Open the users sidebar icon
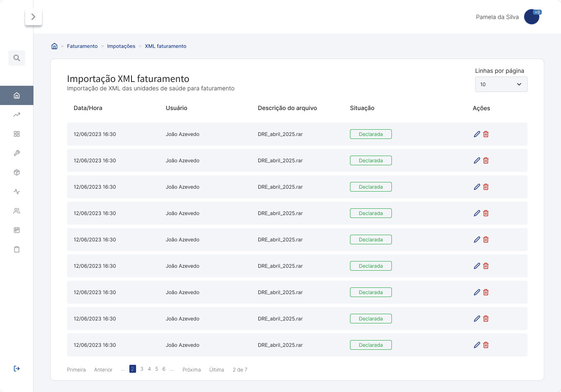Viewport: 561px width, 392px height. click(x=17, y=211)
